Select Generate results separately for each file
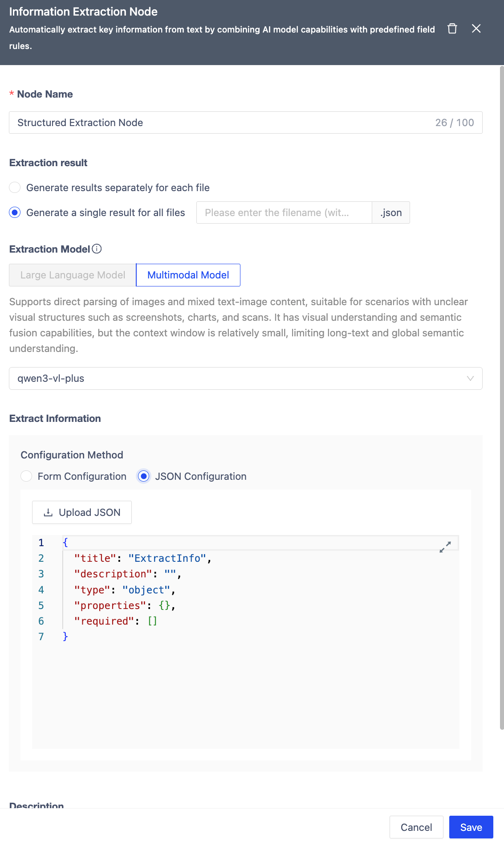The width and height of the screenshot is (504, 842). pyautogui.click(x=15, y=188)
